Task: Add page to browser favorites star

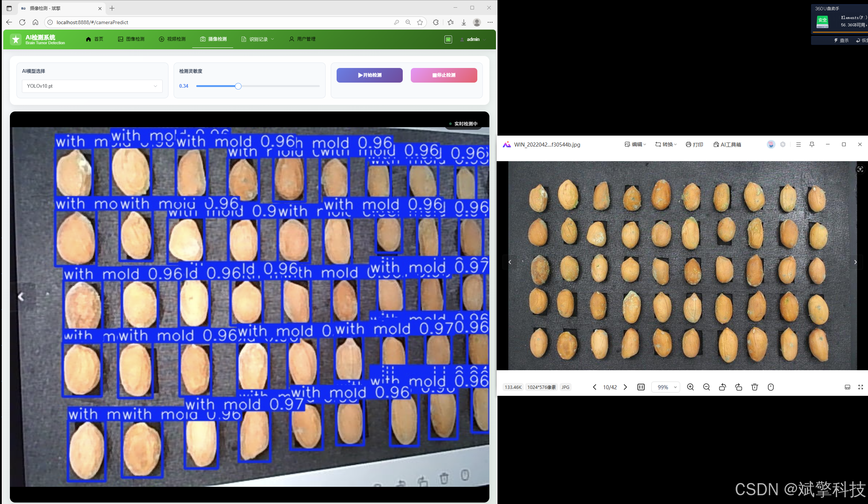Action: [420, 22]
